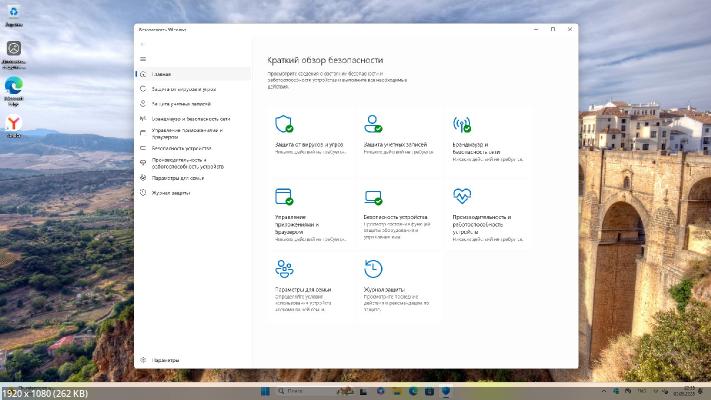The image size is (711, 400).
Task: Collapse the hamburger navigation menu
Action: [143, 59]
